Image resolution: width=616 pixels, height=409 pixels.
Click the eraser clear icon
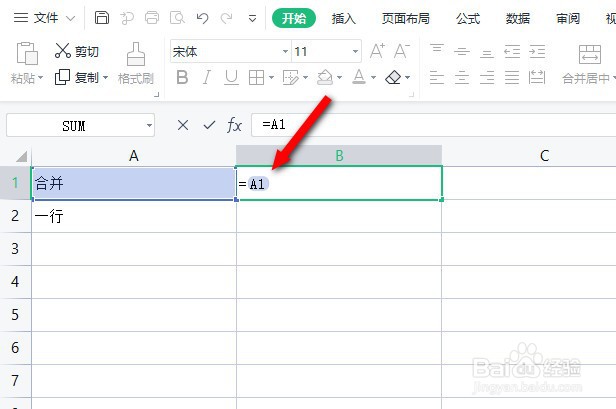(x=393, y=77)
